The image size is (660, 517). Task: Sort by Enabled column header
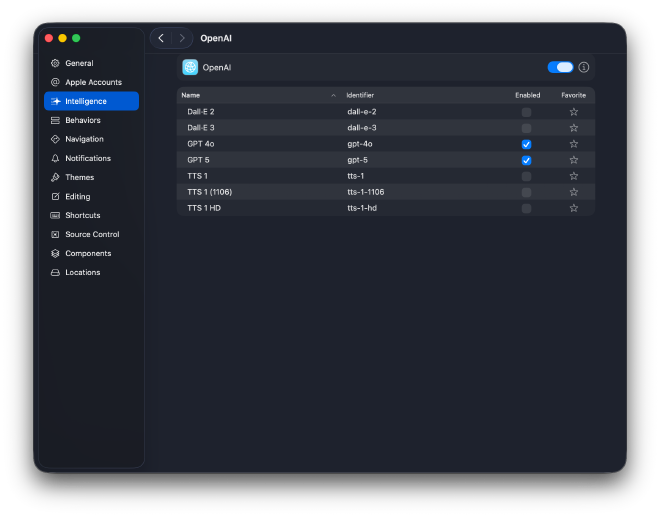coord(527,95)
